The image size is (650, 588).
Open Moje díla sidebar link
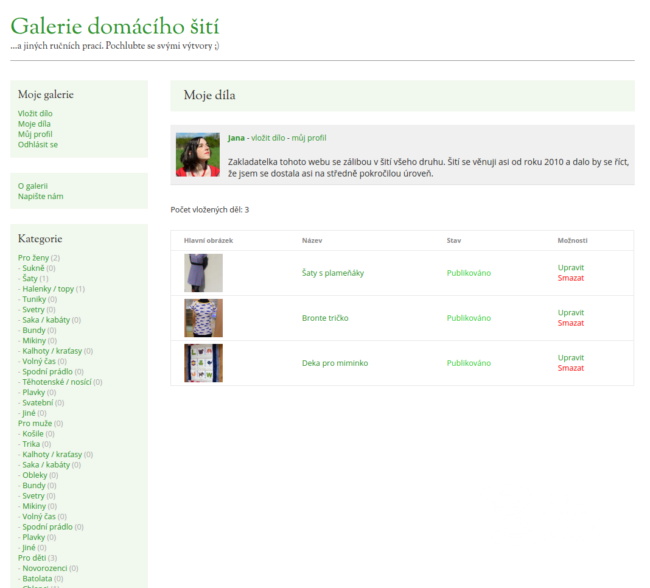(x=34, y=124)
